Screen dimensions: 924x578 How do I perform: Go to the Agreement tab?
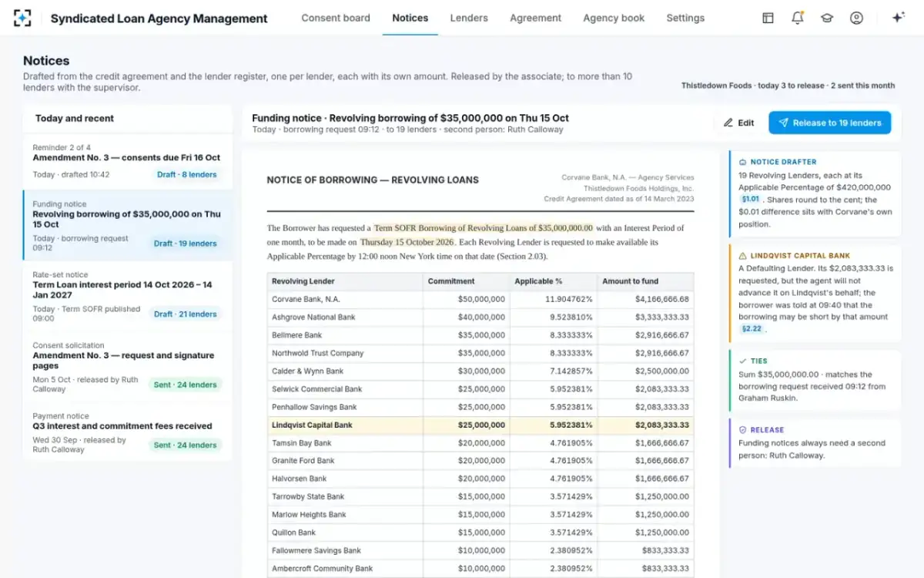535,18
